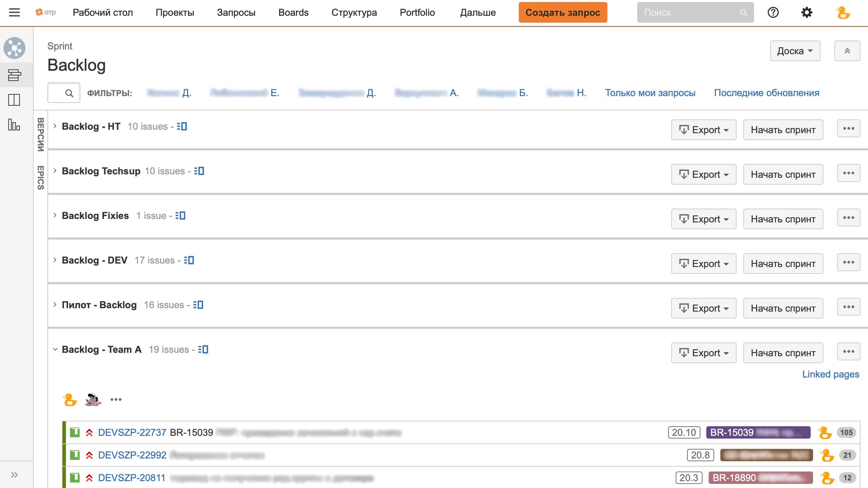Expand the Backlog Fixies sprint

(55, 215)
